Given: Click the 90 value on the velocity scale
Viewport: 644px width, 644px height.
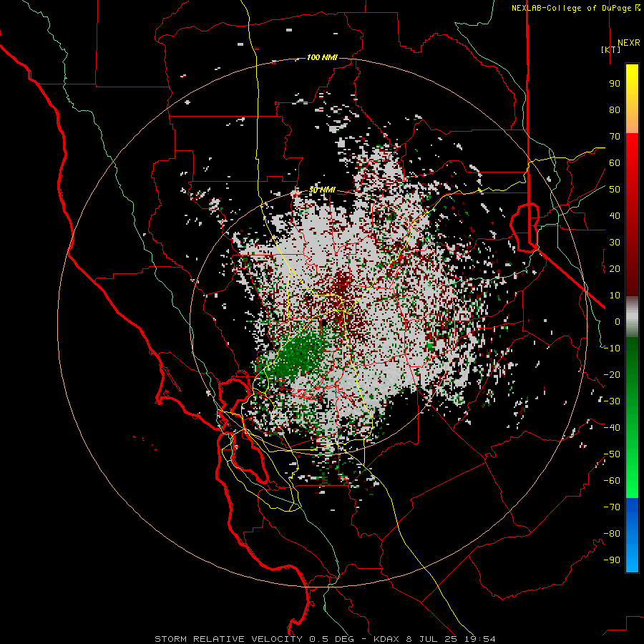Looking at the screenshot, I should pos(615,84).
